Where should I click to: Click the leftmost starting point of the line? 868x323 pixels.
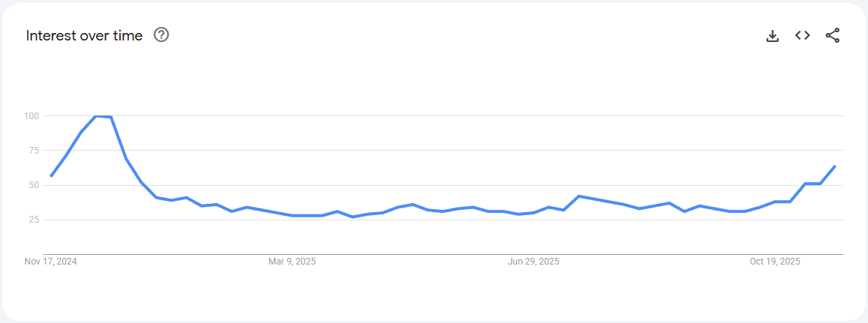pyautogui.click(x=51, y=176)
